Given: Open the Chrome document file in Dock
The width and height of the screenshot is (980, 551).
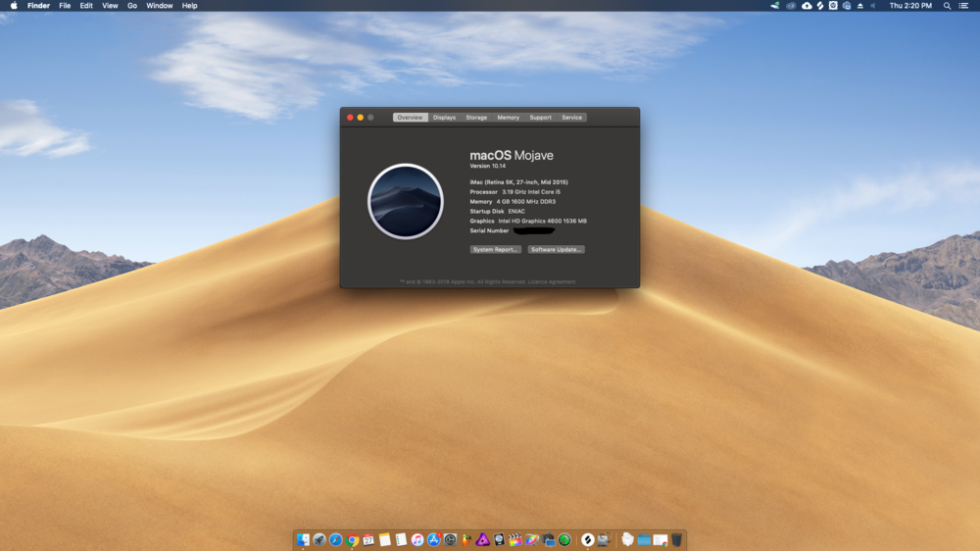Looking at the screenshot, I should (x=660, y=540).
